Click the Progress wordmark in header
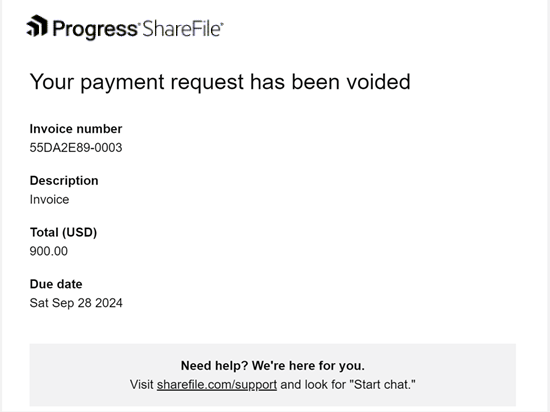Viewport: 550px width, 412px height. click(x=96, y=29)
